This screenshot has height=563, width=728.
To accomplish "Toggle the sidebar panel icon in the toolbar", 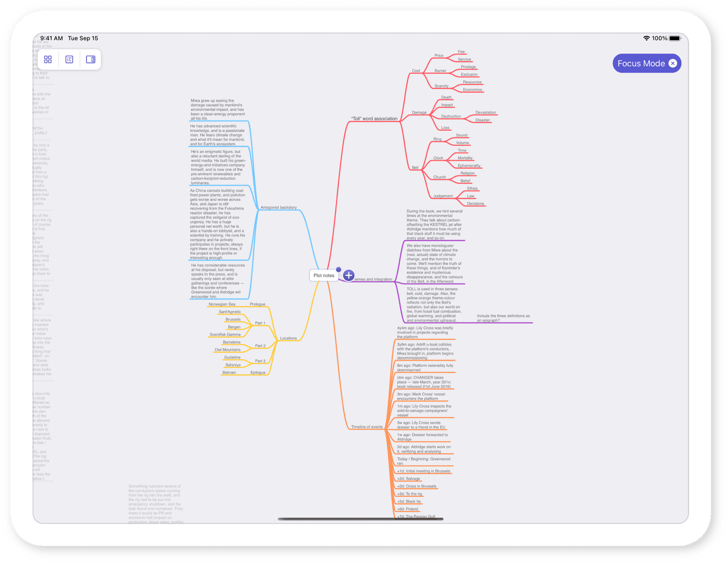I will click(90, 59).
